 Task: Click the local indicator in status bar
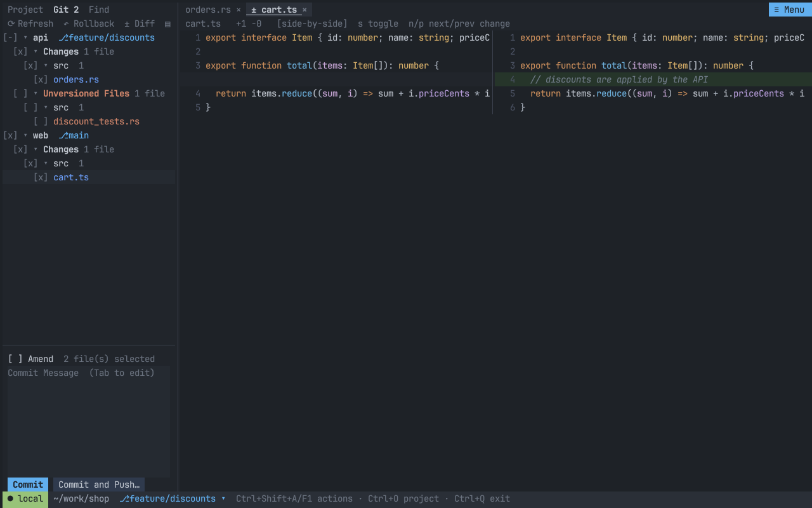[x=25, y=498]
